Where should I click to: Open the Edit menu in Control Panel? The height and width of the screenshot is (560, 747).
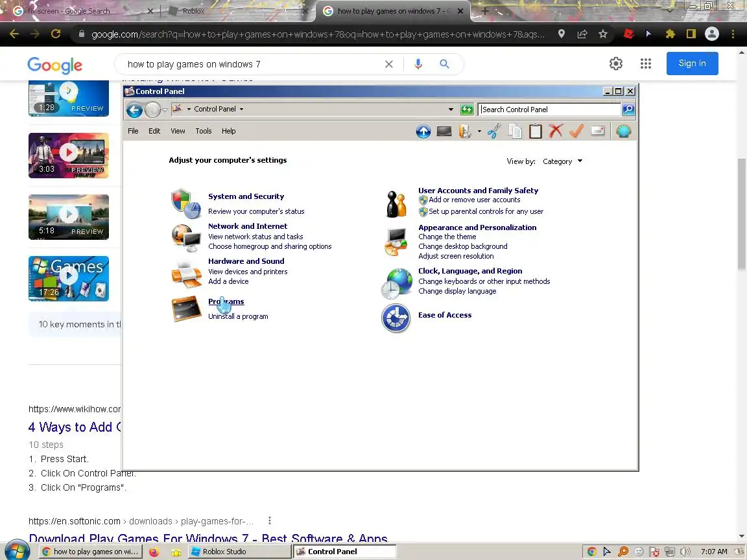pos(154,131)
